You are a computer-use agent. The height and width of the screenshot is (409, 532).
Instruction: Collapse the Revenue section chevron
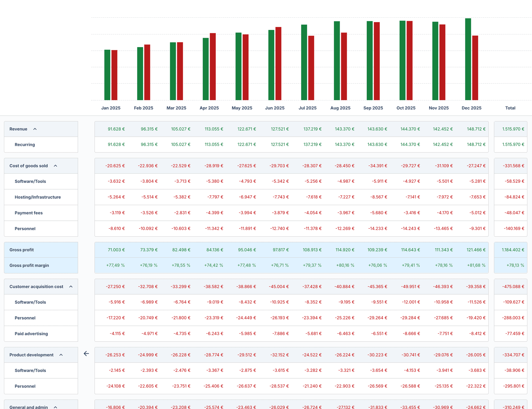35,129
